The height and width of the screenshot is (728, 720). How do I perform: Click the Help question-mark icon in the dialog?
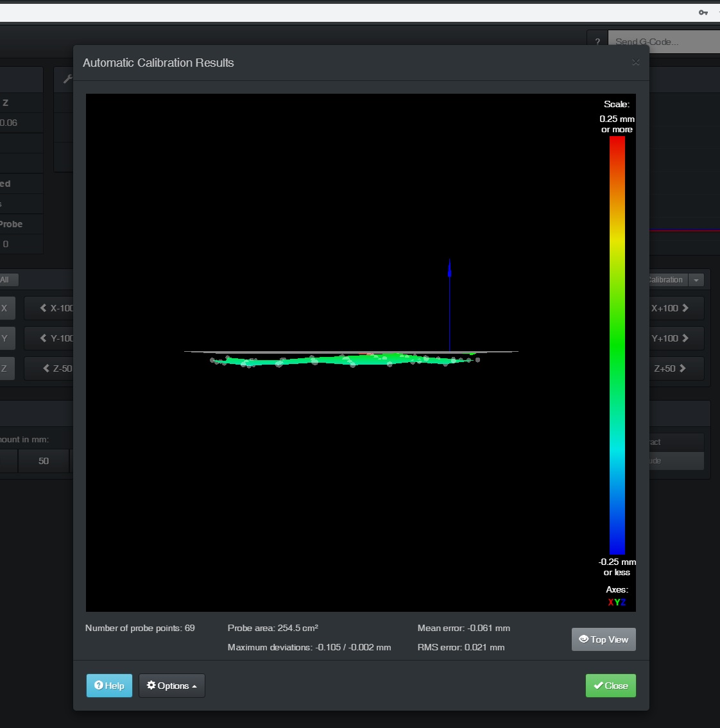coord(98,686)
